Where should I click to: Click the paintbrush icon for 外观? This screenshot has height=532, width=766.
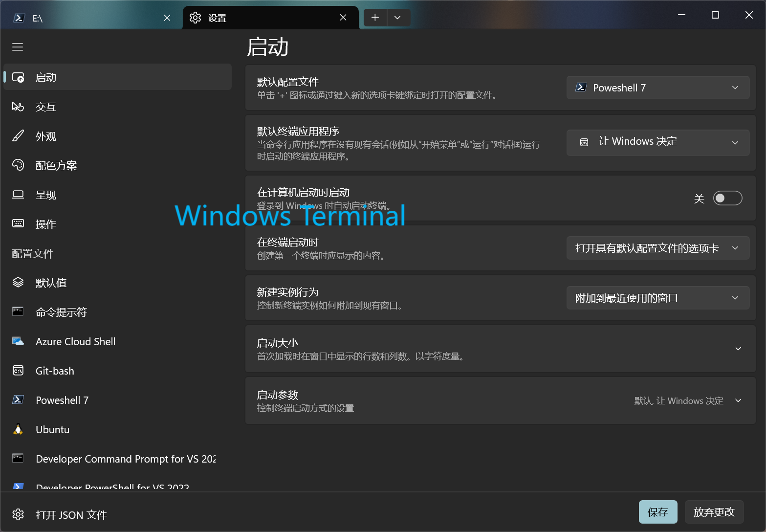pyautogui.click(x=18, y=136)
